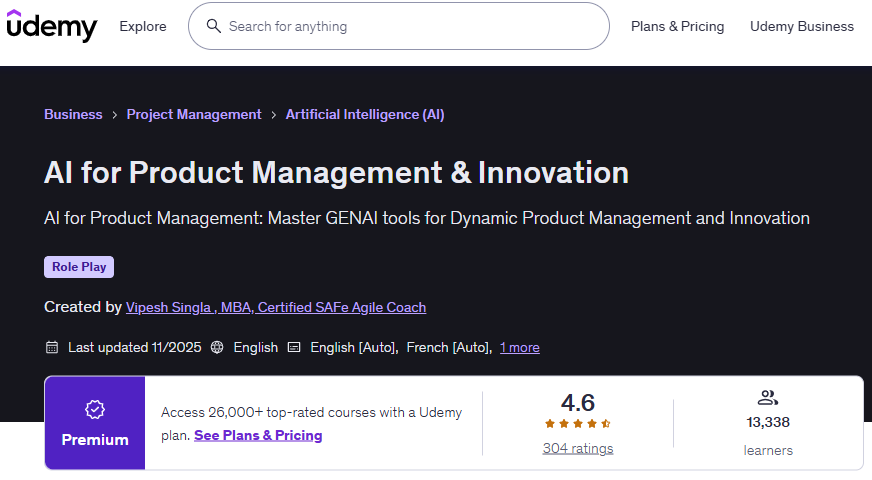Open Artificial Intelligence (AI) breadcrumb
The image size is (872, 480).
click(x=365, y=114)
